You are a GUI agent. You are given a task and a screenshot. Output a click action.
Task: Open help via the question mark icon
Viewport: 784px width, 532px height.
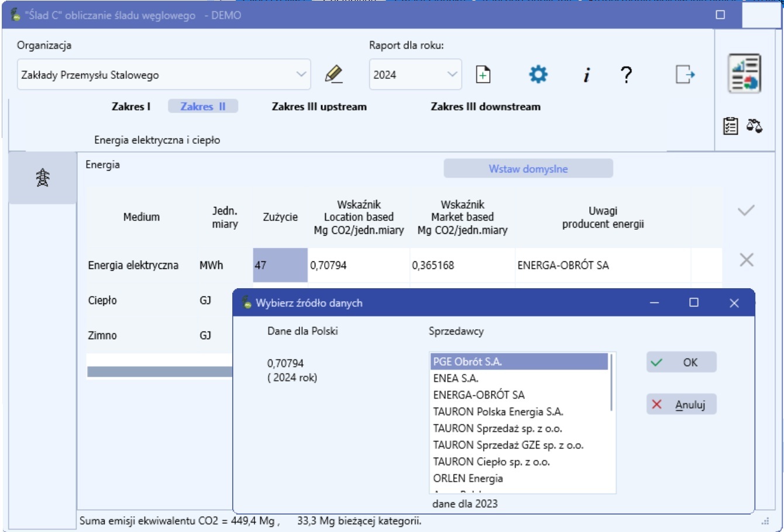(626, 75)
